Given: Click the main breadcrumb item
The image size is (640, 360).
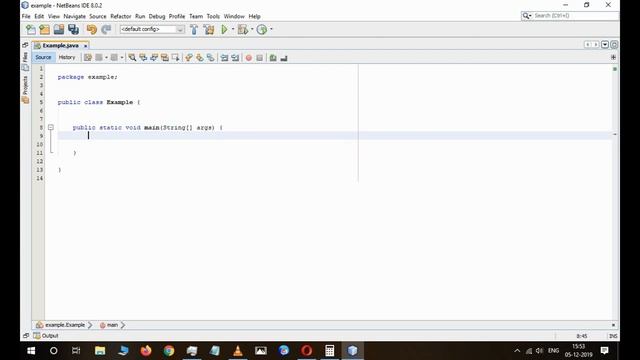Looking at the screenshot, I should (109, 325).
